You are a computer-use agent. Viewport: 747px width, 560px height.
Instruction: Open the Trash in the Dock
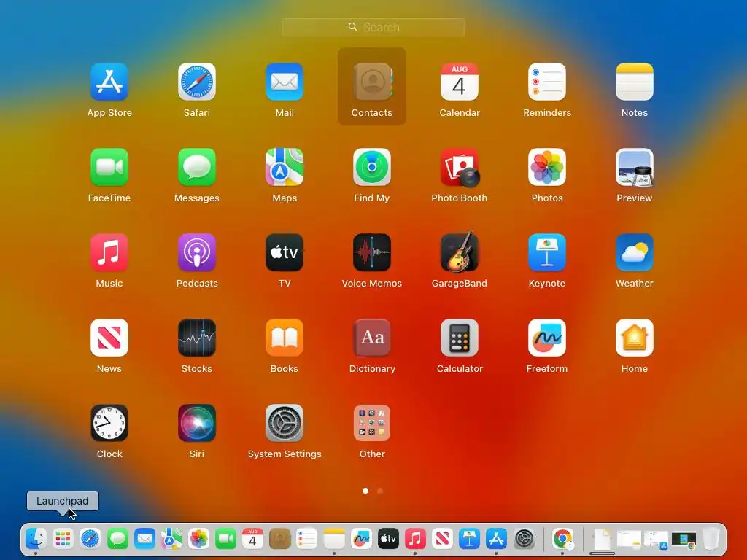pos(711,539)
